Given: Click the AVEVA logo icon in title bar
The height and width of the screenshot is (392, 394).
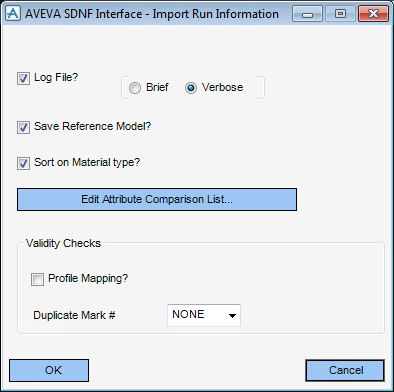Looking at the screenshot, I should (13, 14).
